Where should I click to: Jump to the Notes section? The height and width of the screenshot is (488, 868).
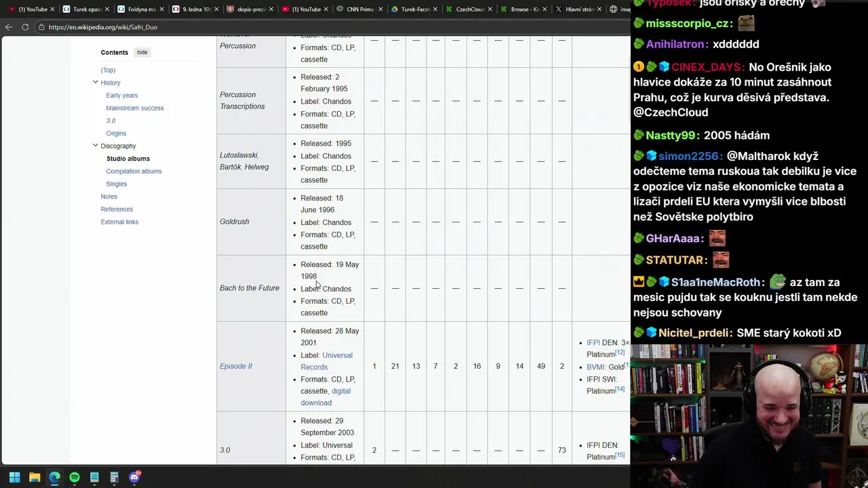pos(108,197)
